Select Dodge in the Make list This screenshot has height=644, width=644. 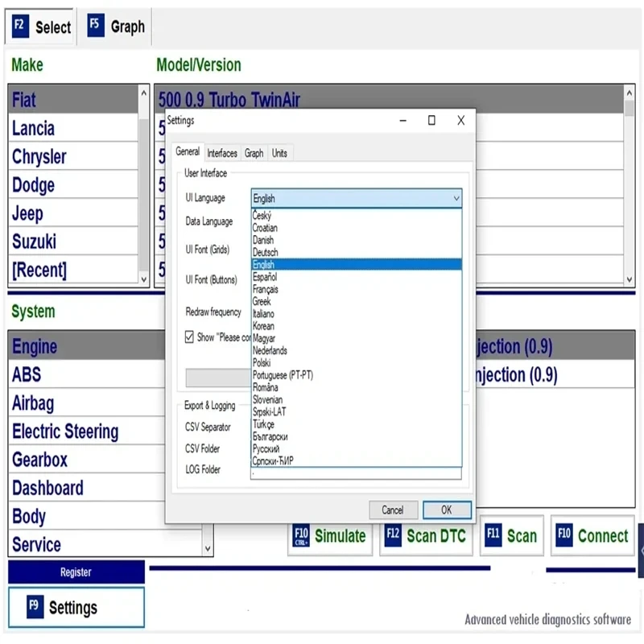click(73, 184)
